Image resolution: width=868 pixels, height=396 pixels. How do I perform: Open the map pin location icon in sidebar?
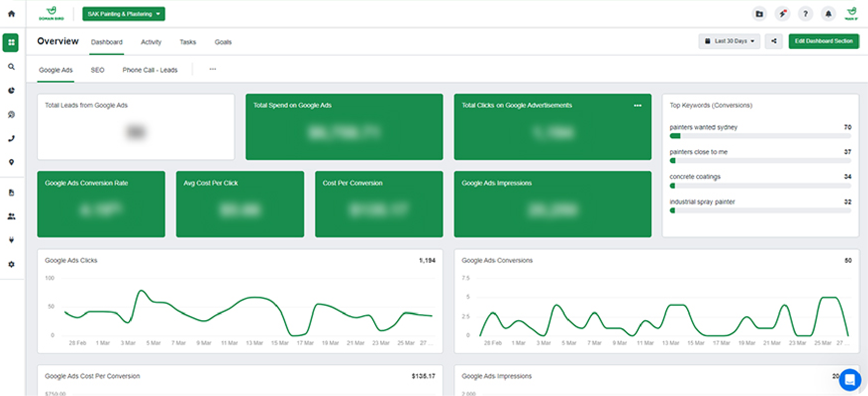pyautogui.click(x=11, y=162)
